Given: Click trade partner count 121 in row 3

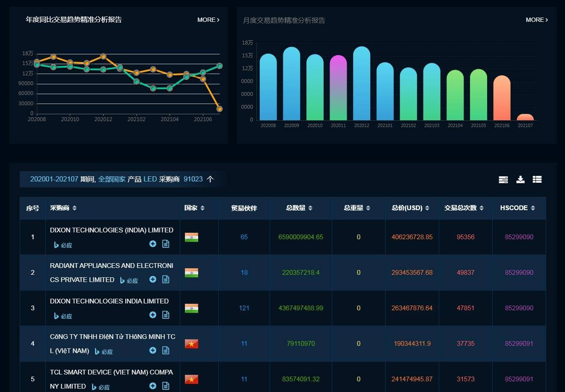Looking at the screenshot, I should point(244,308).
